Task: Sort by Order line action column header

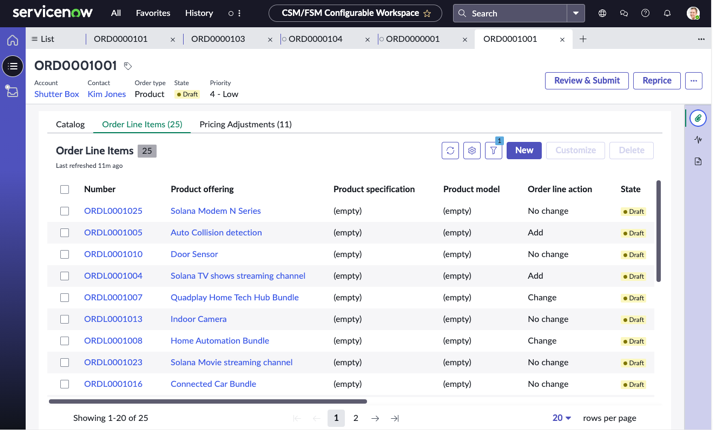Action: coord(560,190)
